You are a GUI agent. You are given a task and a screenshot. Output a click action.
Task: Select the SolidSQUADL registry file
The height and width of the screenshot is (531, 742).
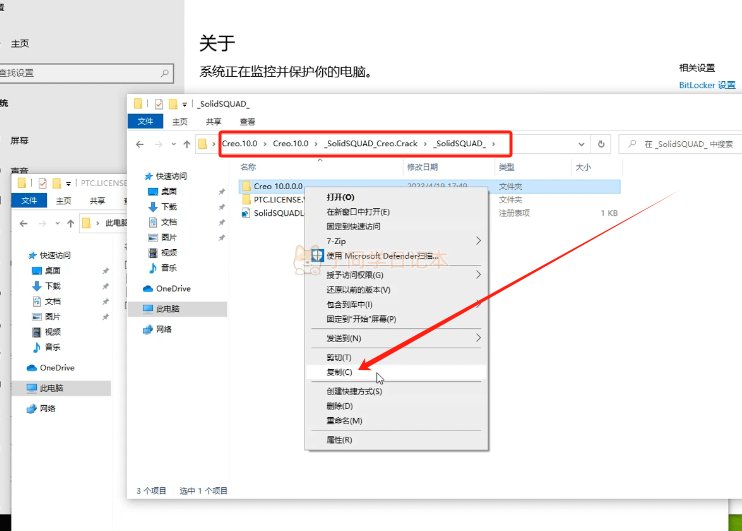(x=273, y=213)
